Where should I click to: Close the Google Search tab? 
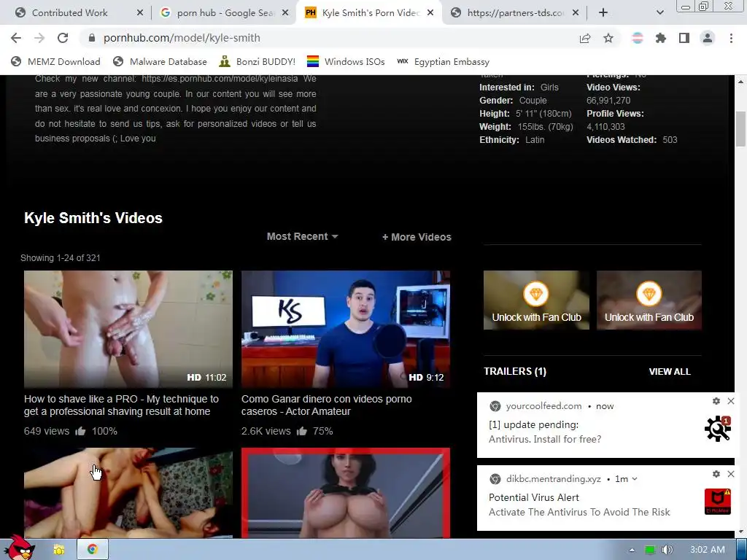pos(285,13)
